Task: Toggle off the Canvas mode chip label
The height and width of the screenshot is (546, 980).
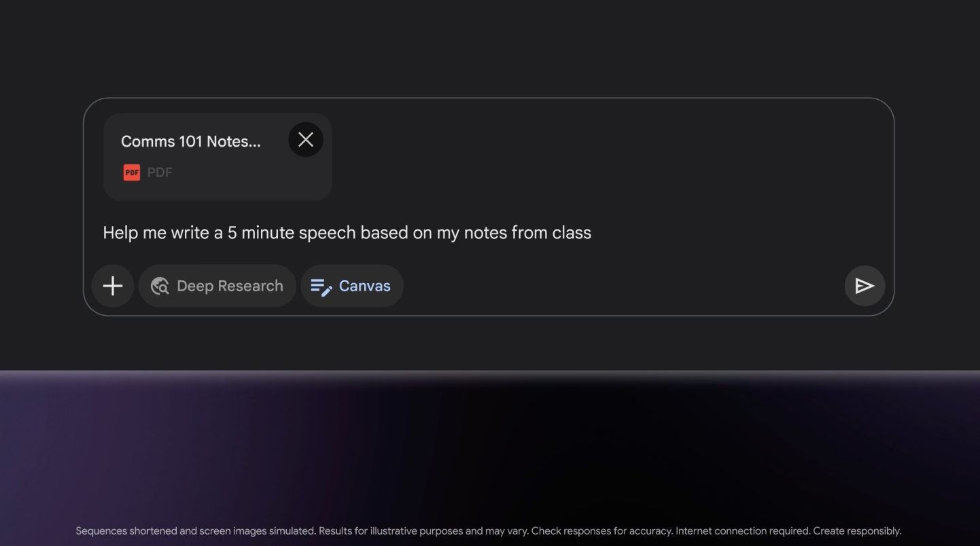Action: coord(364,286)
